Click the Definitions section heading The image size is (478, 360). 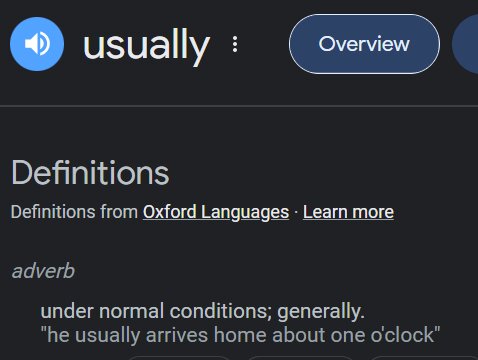tap(90, 172)
